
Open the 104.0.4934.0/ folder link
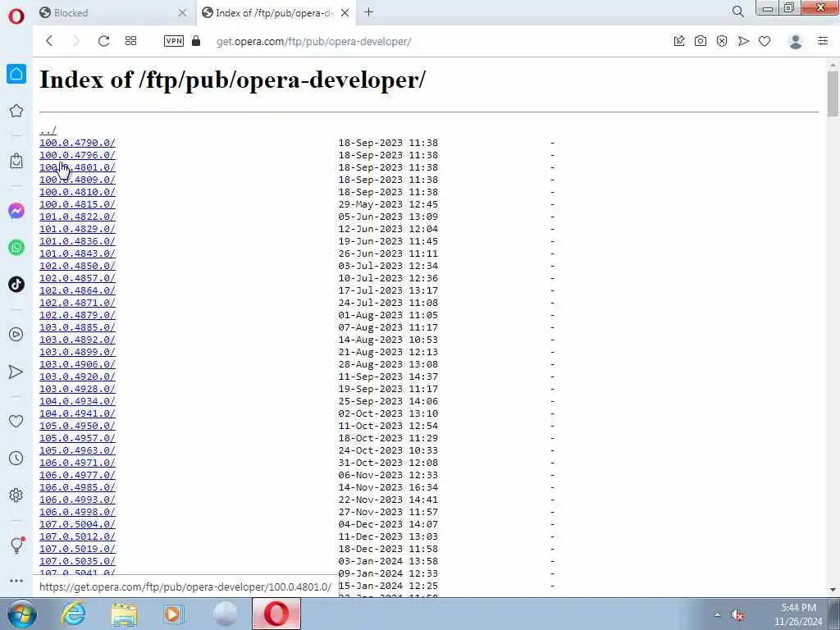[77, 401]
